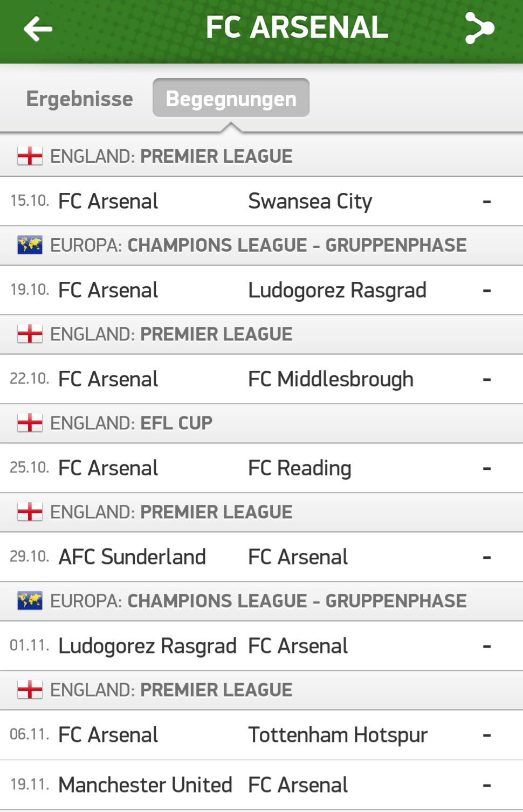Image resolution: width=523 pixels, height=812 pixels.
Task: Open the Tottenham Hotspur fixture
Action: (261, 735)
